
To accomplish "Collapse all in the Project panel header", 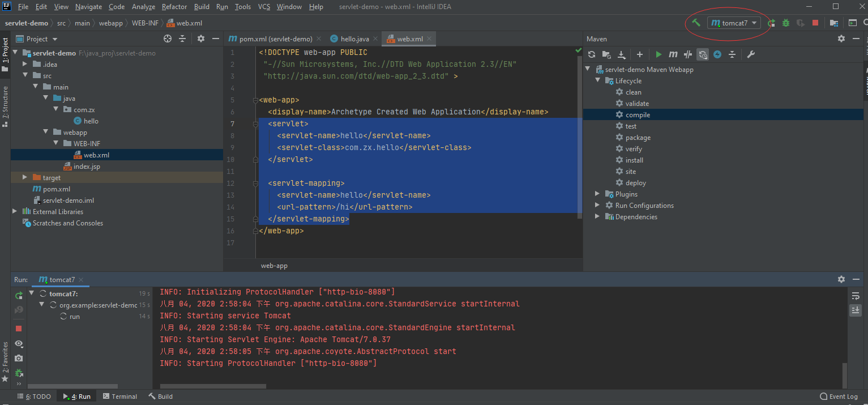I will pos(182,39).
